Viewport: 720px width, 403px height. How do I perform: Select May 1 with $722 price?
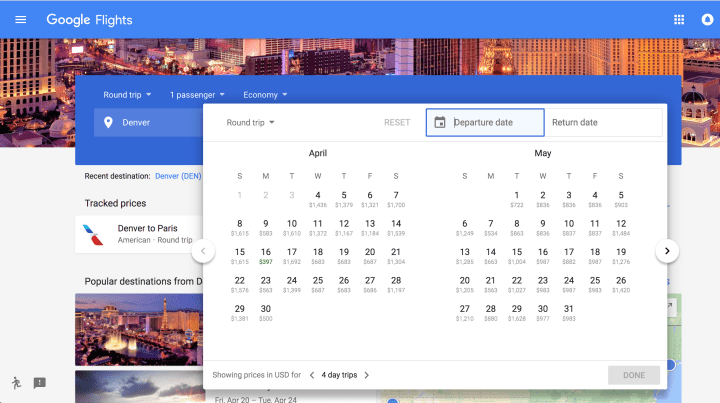517,199
